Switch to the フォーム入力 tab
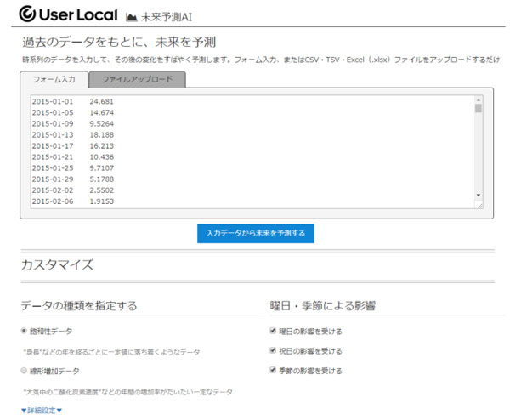 click(x=54, y=79)
